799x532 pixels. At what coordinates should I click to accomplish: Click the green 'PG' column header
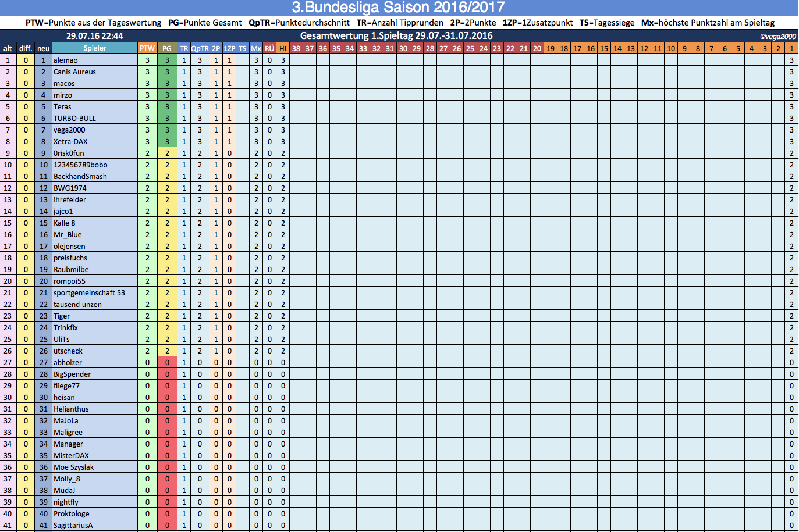click(167, 48)
